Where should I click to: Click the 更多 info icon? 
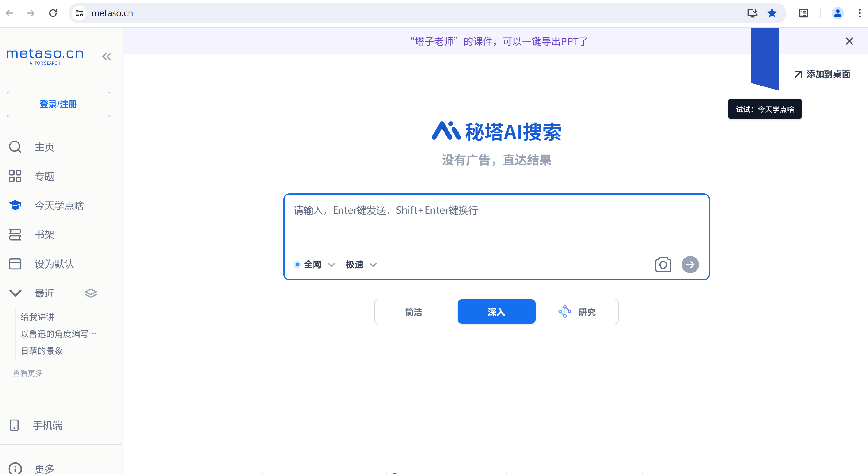15,468
